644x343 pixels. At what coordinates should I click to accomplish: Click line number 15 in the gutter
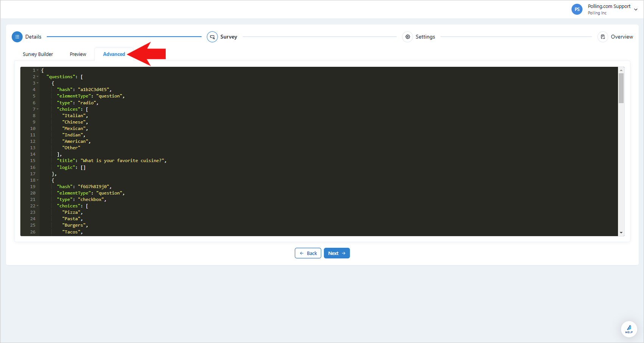tap(33, 161)
